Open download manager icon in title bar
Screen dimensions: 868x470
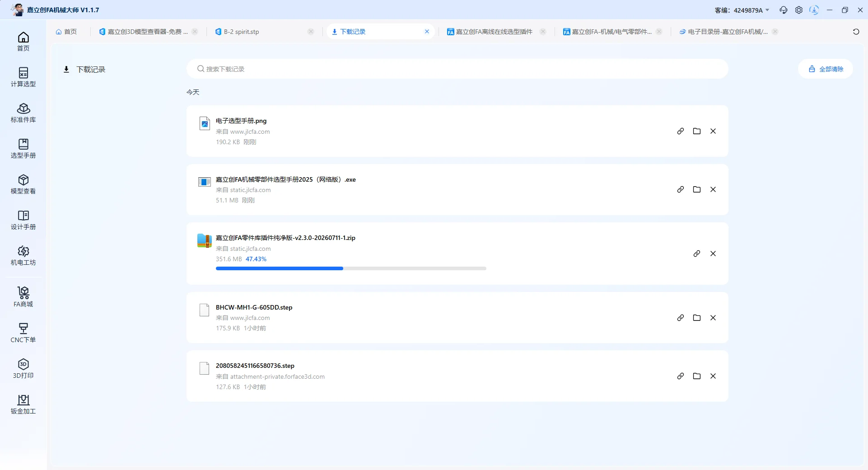(x=814, y=10)
